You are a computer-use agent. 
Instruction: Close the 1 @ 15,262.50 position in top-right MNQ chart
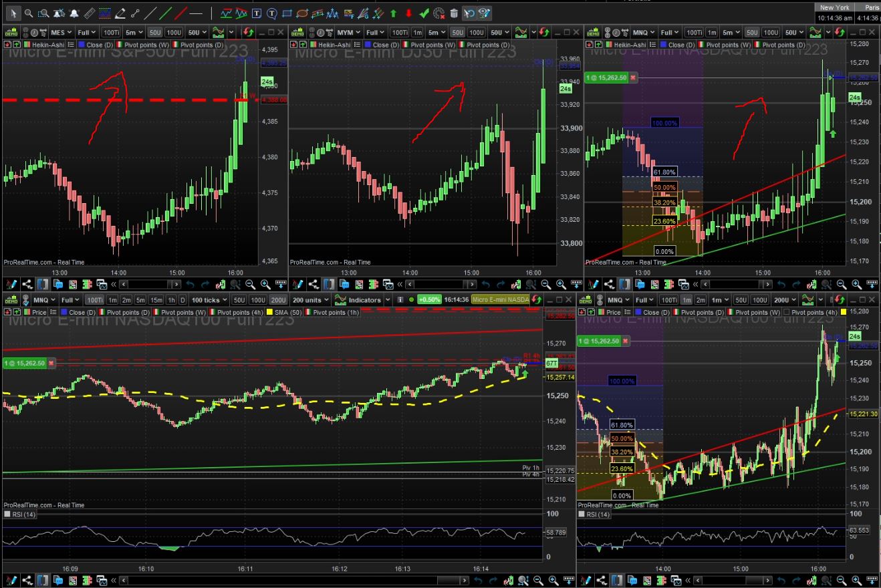[x=633, y=78]
